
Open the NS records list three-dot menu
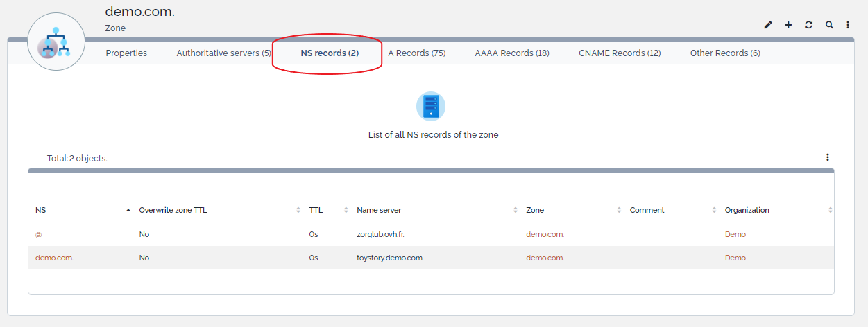click(x=828, y=157)
